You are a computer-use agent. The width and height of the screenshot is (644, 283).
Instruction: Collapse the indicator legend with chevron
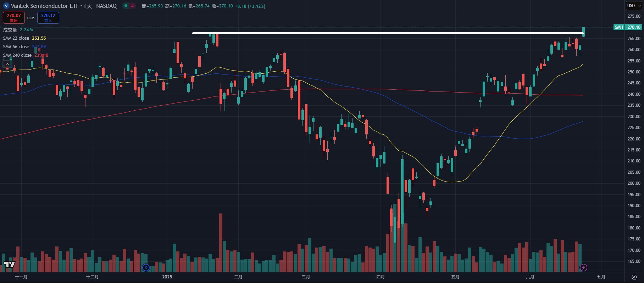pos(7,64)
